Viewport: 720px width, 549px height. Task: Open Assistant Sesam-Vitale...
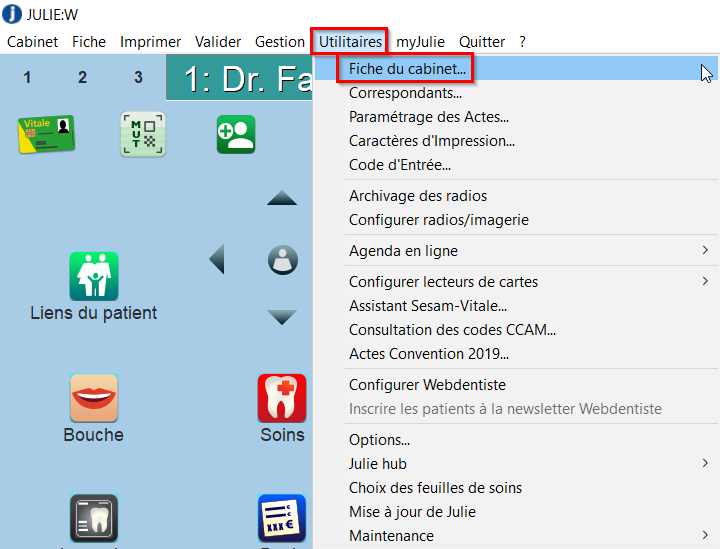coord(515,305)
